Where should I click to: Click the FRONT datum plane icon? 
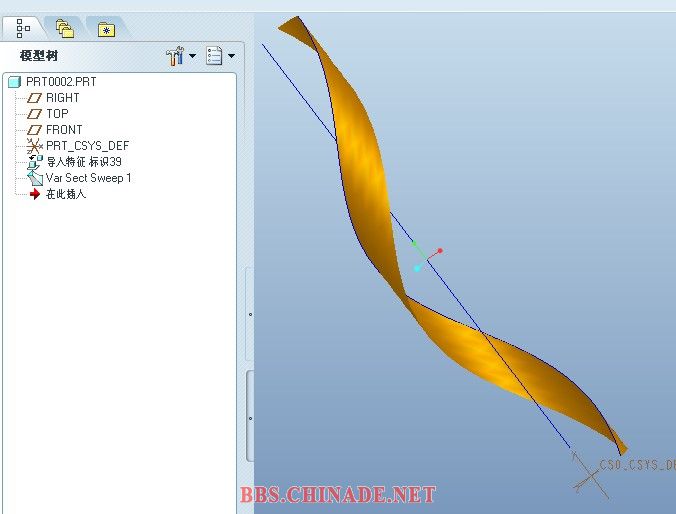coord(34,130)
